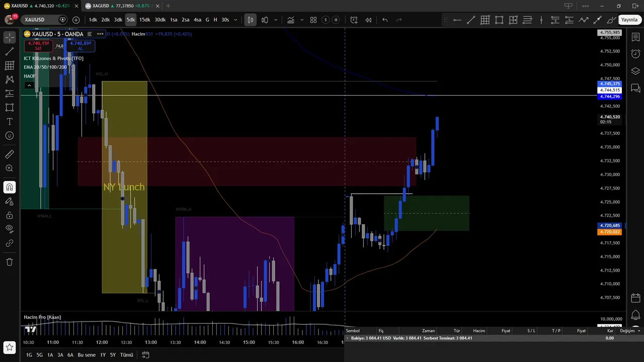The image size is (644, 362).
Task: Open the emoji and icons tool
Action: [9, 136]
